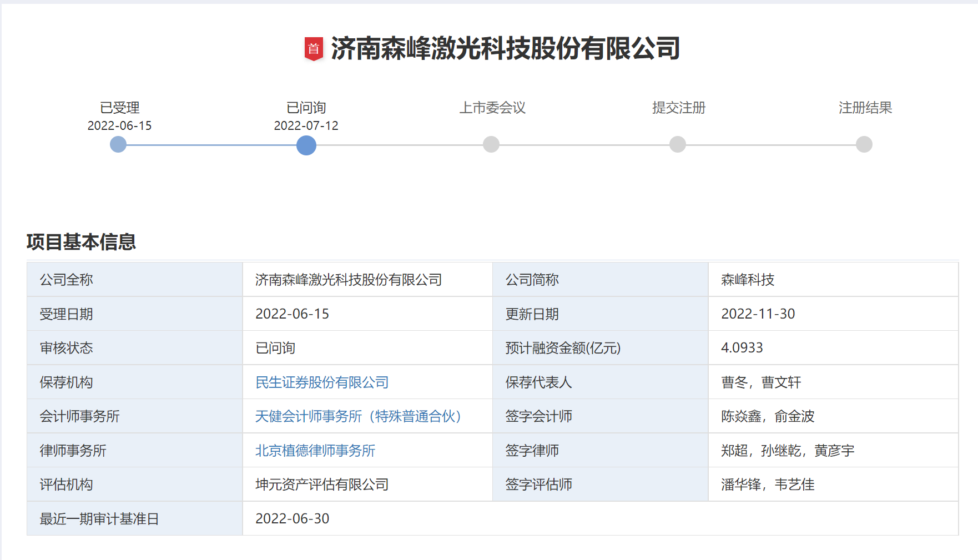Click the 受理日期 label cell

tap(135, 314)
